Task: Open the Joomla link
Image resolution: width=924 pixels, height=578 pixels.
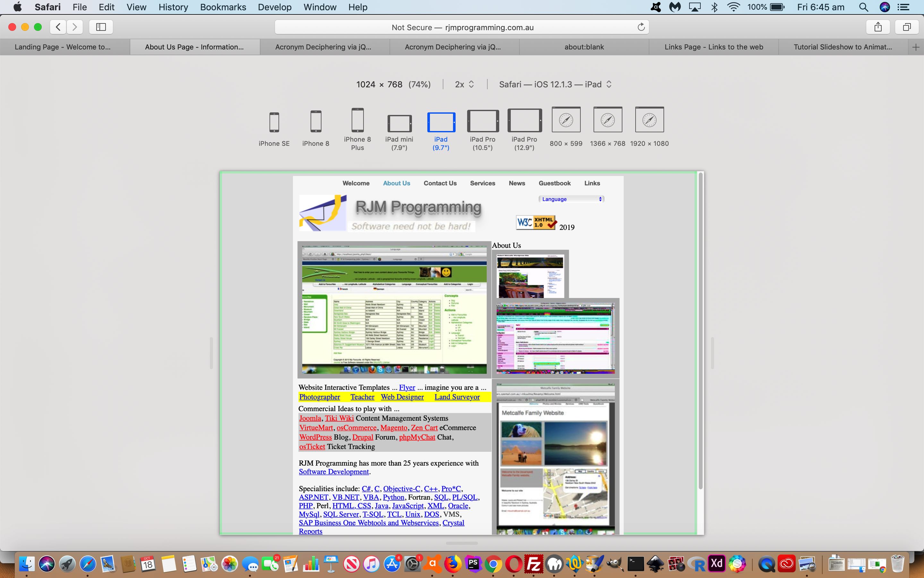Action: pyautogui.click(x=310, y=418)
